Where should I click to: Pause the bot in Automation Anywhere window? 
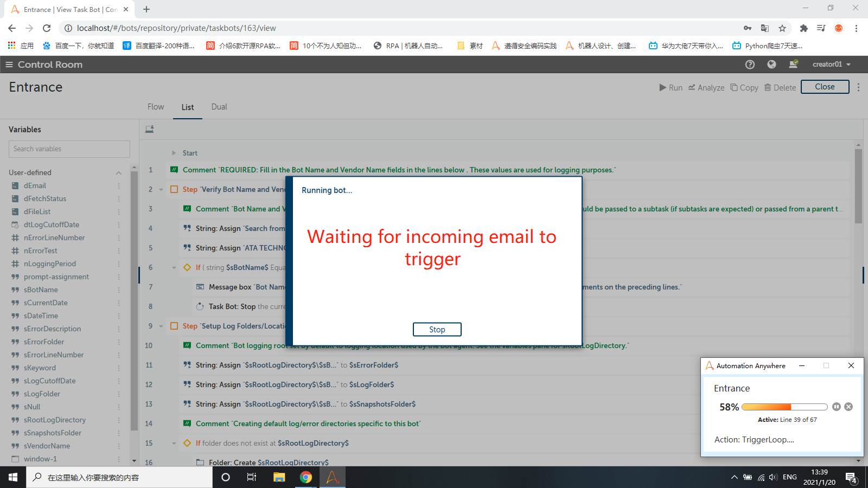[837, 407]
